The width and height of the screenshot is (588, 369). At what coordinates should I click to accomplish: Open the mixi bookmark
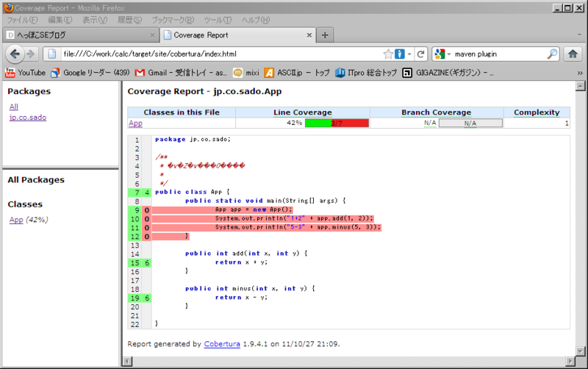point(246,73)
